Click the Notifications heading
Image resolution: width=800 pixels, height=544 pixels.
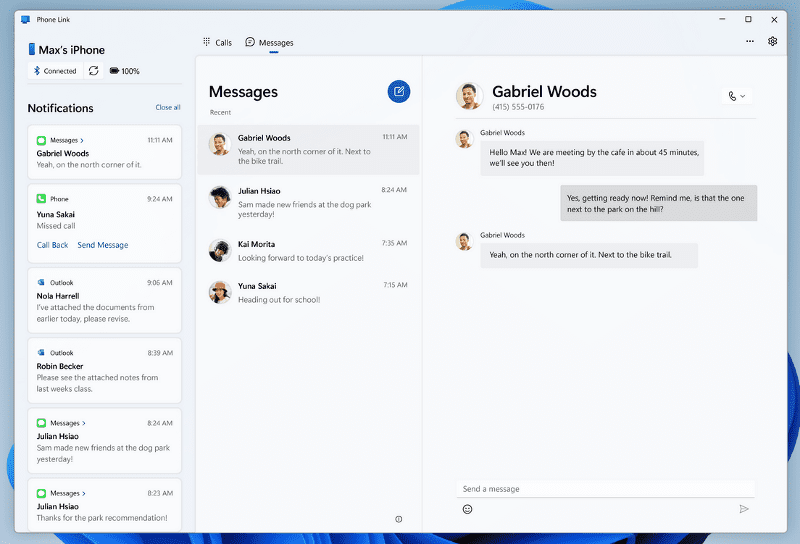(60, 108)
